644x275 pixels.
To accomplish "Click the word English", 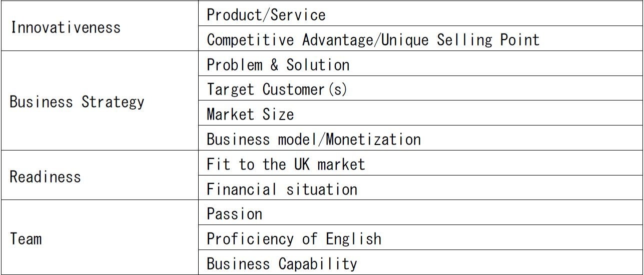I will click(353, 238).
